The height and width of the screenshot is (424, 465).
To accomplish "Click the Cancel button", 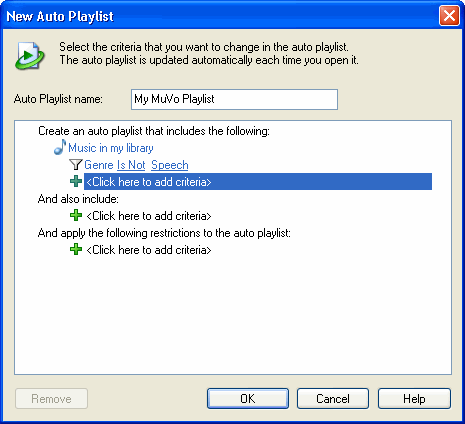I will 333,398.
